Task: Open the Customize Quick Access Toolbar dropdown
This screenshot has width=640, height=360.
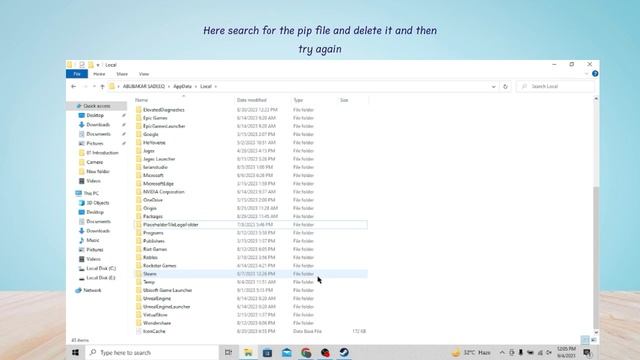Action: click(98, 65)
